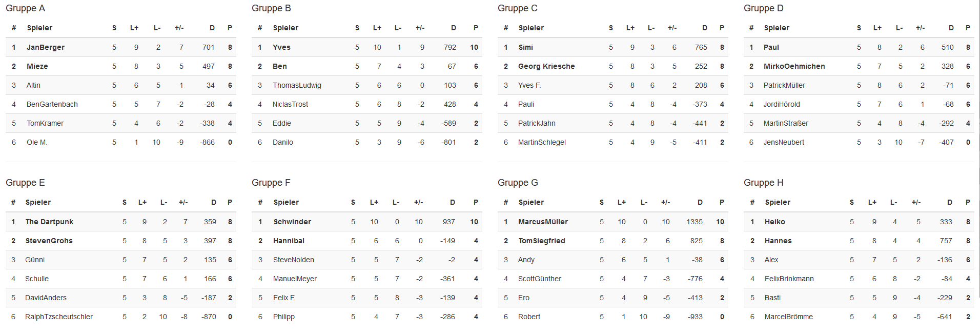The width and height of the screenshot is (980, 332).
Task: Click Spieler column header in Gruppe C
Action: pos(531,28)
